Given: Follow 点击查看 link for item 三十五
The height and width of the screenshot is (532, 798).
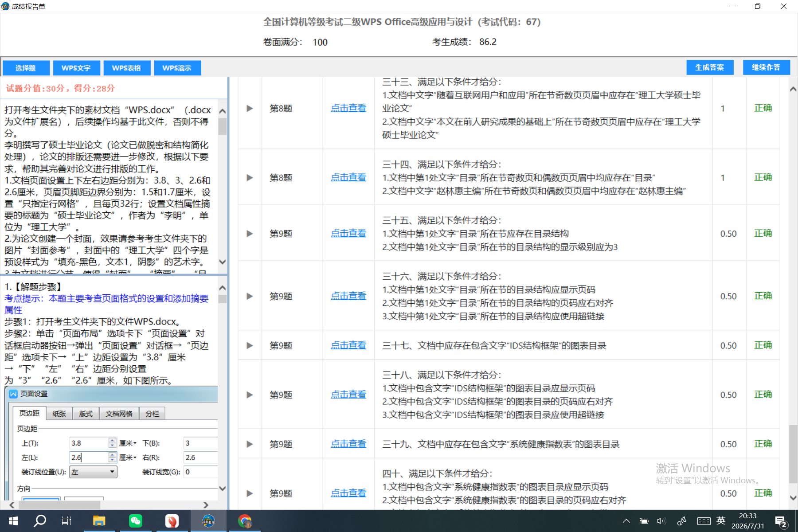Looking at the screenshot, I should pos(348,233).
